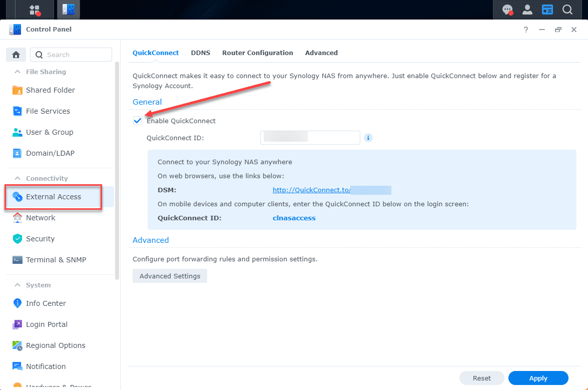The width and height of the screenshot is (588, 390).
Task: Click the Notification icon
Action: tap(17, 366)
